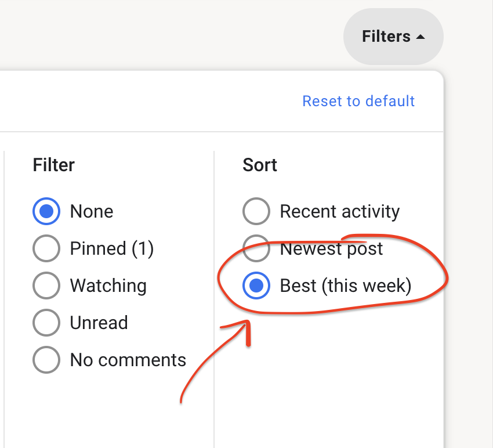The width and height of the screenshot is (493, 448).
Task: Click the Sort column header
Action: click(259, 165)
